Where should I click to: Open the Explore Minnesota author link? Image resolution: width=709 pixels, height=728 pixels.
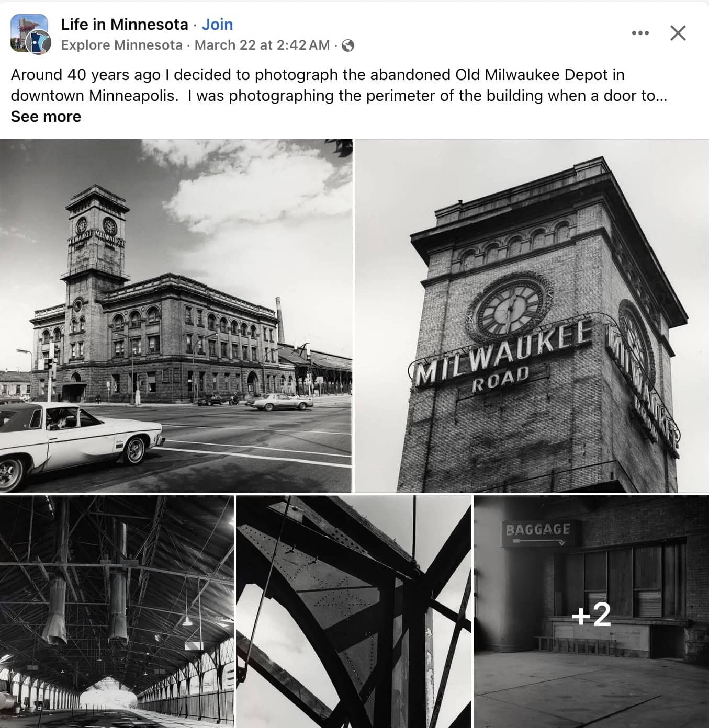(x=122, y=45)
